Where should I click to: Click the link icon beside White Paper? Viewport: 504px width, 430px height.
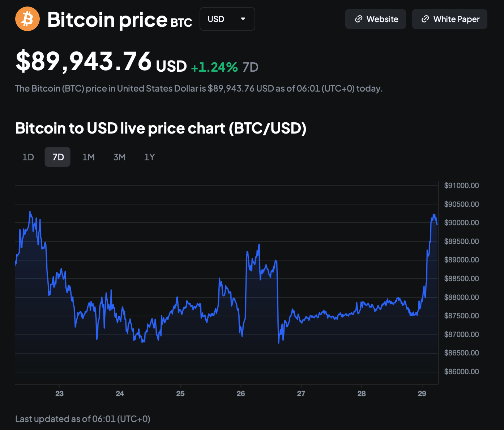pyautogui.click(x=425, y=19)
